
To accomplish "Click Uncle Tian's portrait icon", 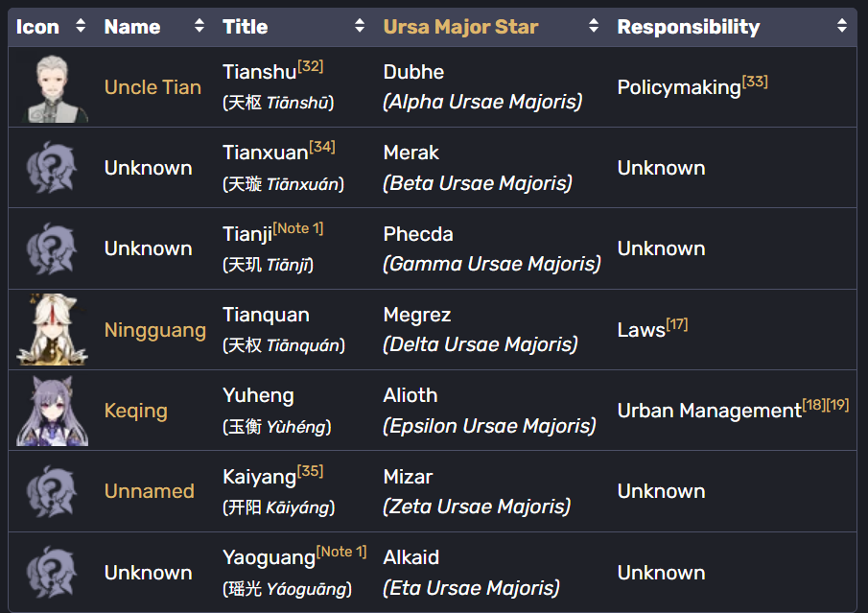I will [54, 87].
